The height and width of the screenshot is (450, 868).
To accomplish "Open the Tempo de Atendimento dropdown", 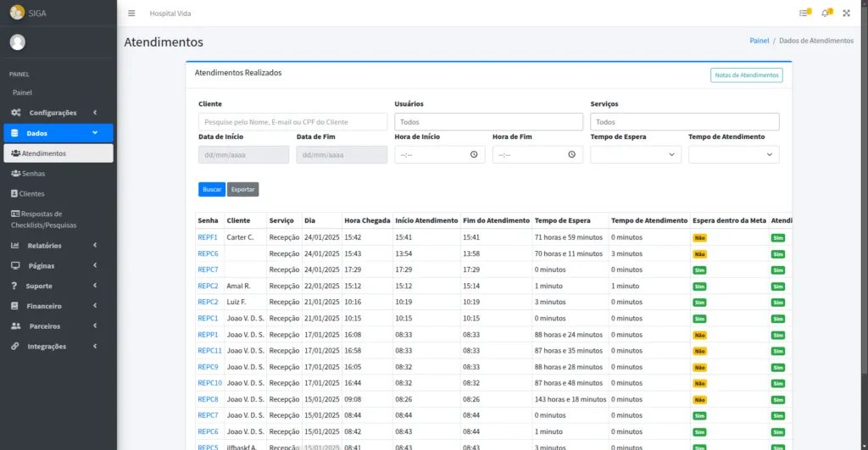I will [733, 154].
